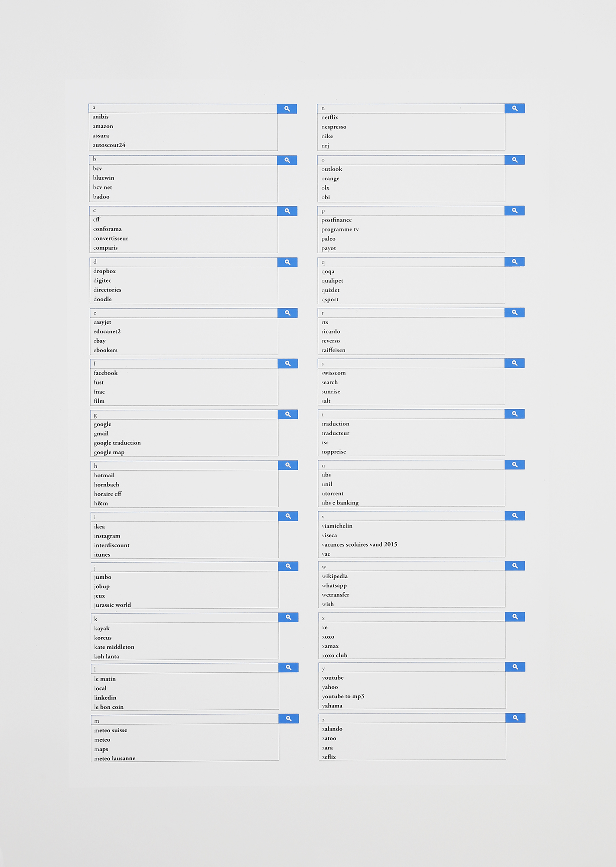Click the search button next to 'v'
The width and height of the screenshot is (616, 867).
tap(515, 515)
